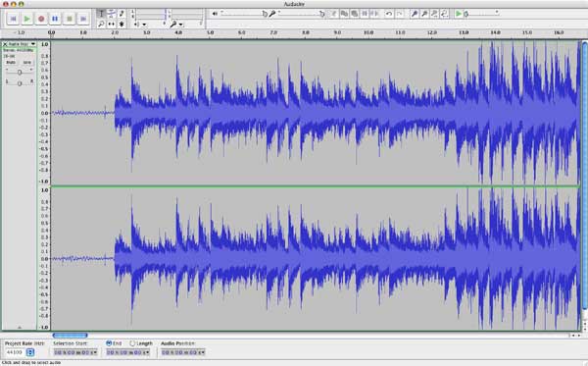Click the Silence audio toolbar icon

point(374,14)
